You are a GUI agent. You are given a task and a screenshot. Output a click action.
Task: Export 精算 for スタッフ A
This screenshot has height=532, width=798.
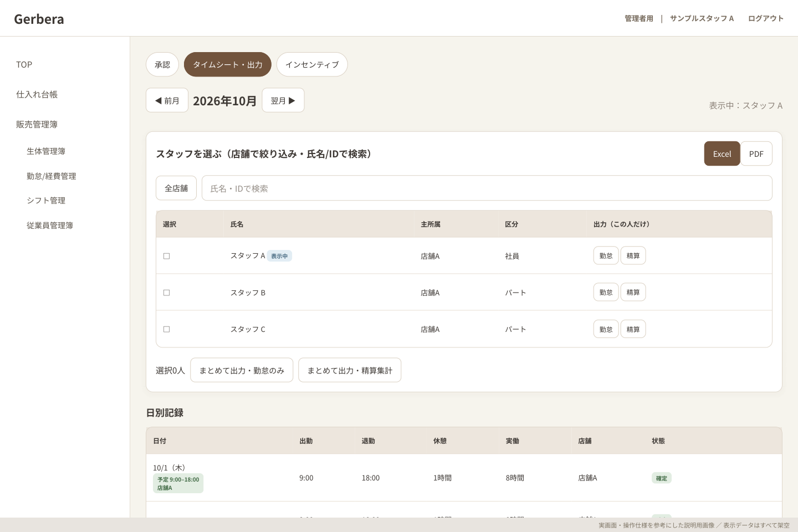tap(633, 255)
